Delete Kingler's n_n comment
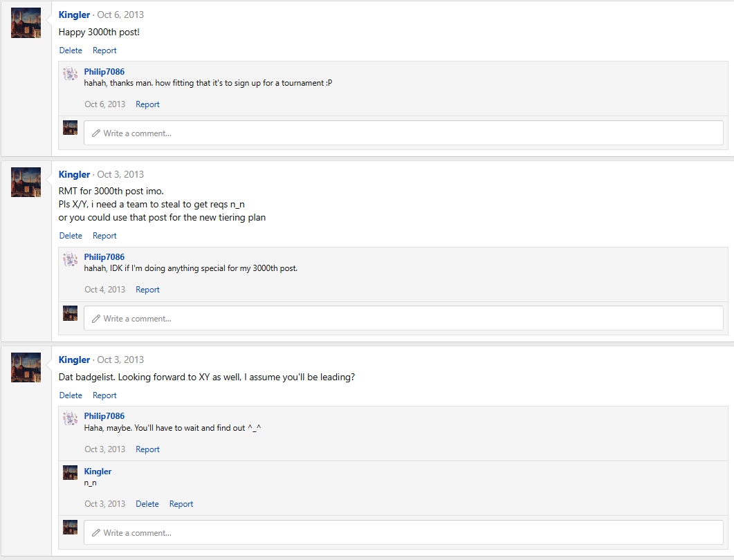 tap(147, 504)
